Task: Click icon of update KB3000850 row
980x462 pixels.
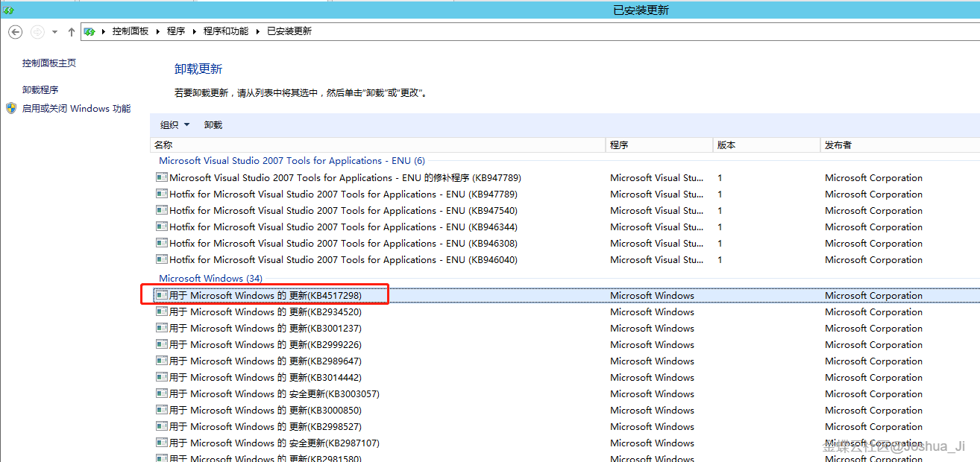Action: (x=162, y=411)
